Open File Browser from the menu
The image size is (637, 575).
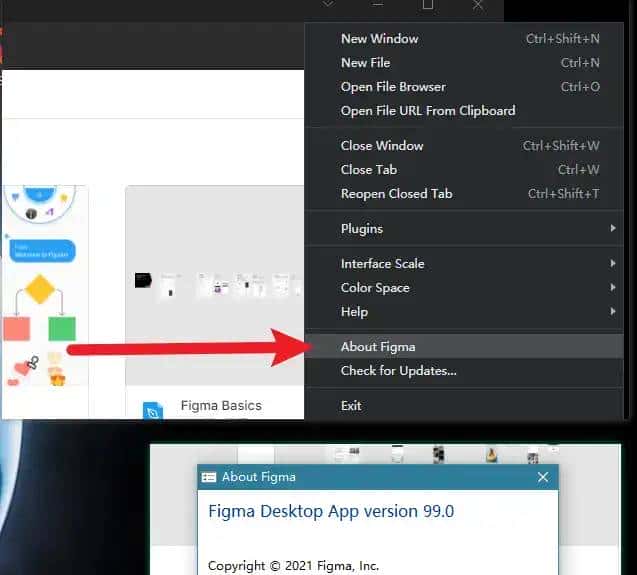tap(464, 87)
